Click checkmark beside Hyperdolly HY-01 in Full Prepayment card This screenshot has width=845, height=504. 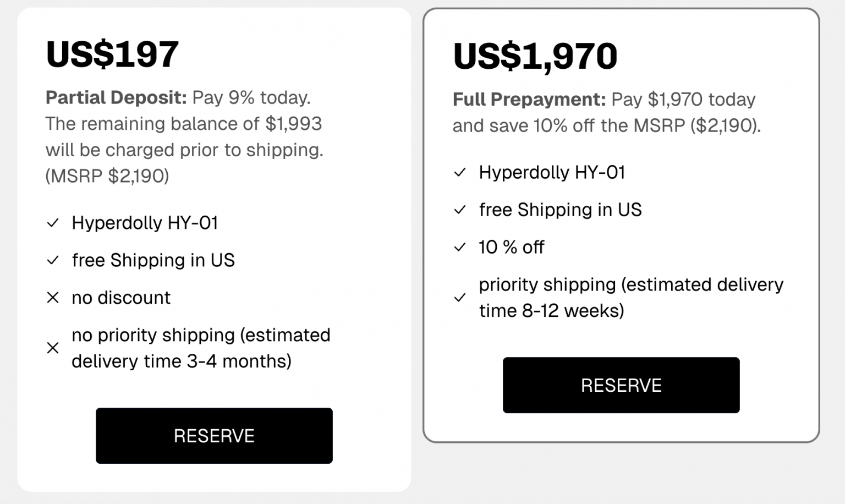pos(460,173)
